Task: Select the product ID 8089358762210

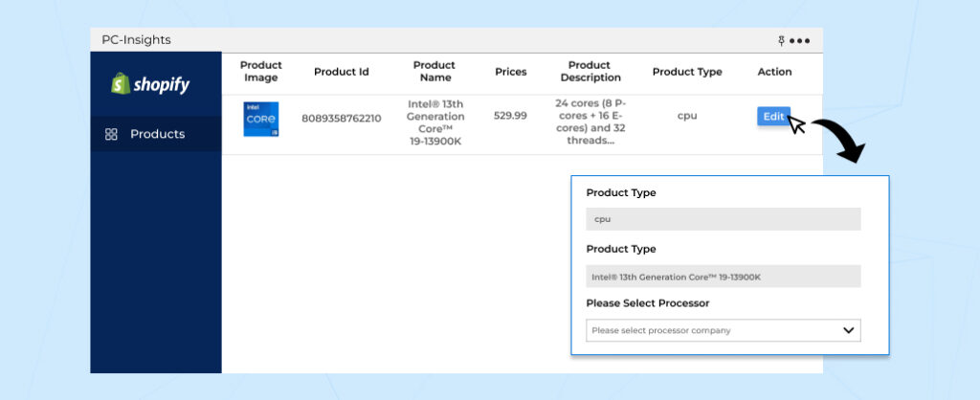Action: click(341, 119)
